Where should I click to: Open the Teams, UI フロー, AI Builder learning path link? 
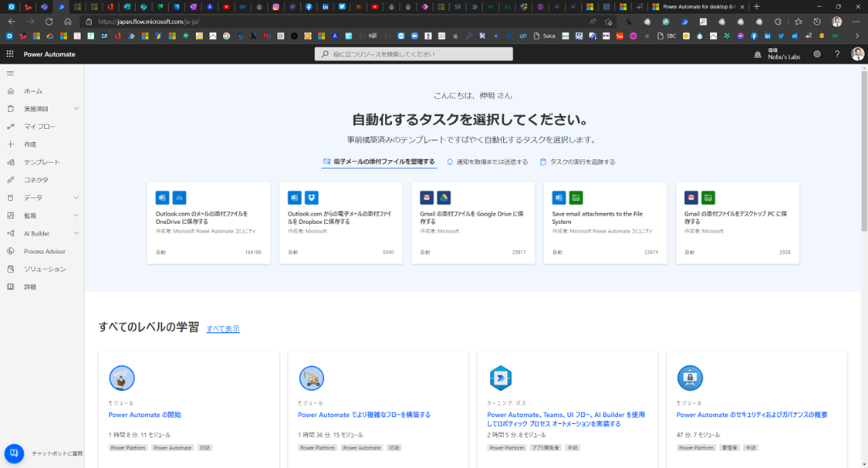tap(566, 419)
